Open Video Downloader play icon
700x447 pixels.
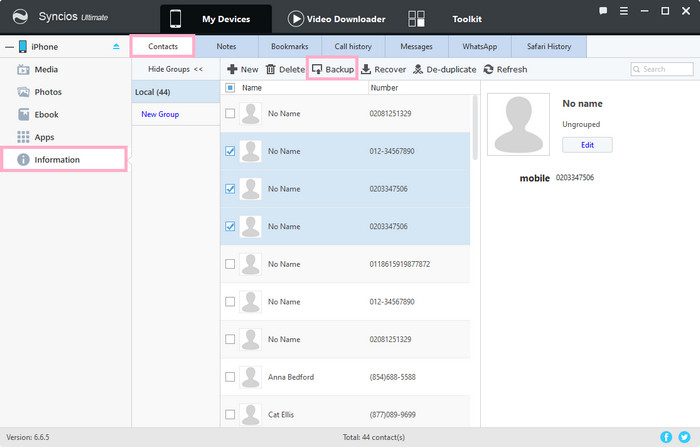[x=296, y=19]
